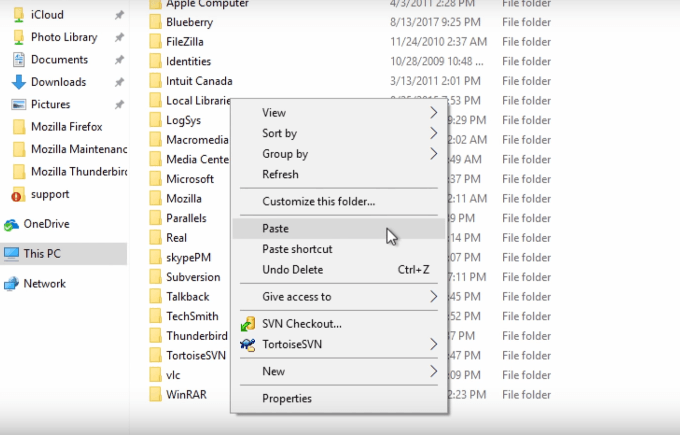This screenshot has width=680, height=435.
Task: Expand the TortoiseSVN submenu arrow
Action: (x=433, y=344)
